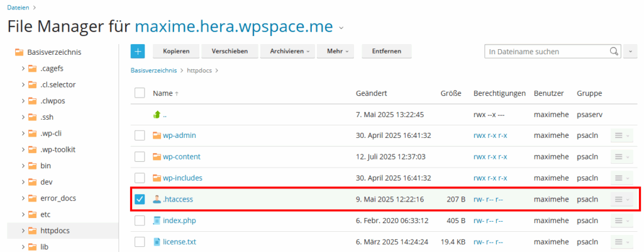Click the Entfernen button

(387, 52)
